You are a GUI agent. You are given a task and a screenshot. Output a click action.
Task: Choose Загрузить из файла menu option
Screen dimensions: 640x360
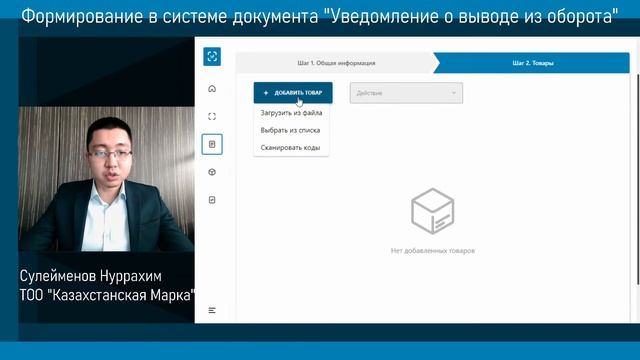[291, 113]
